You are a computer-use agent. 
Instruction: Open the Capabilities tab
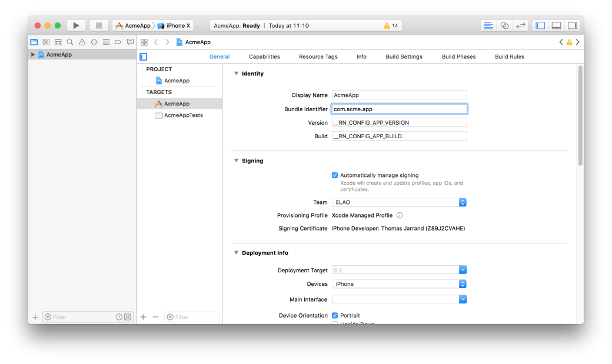coord(264,57)
